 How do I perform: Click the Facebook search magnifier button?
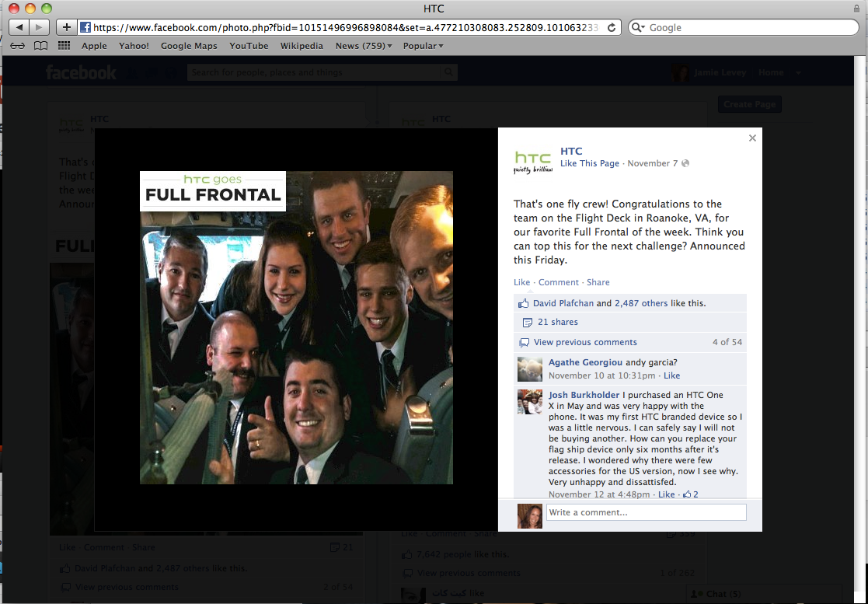[x=449, y=72]
